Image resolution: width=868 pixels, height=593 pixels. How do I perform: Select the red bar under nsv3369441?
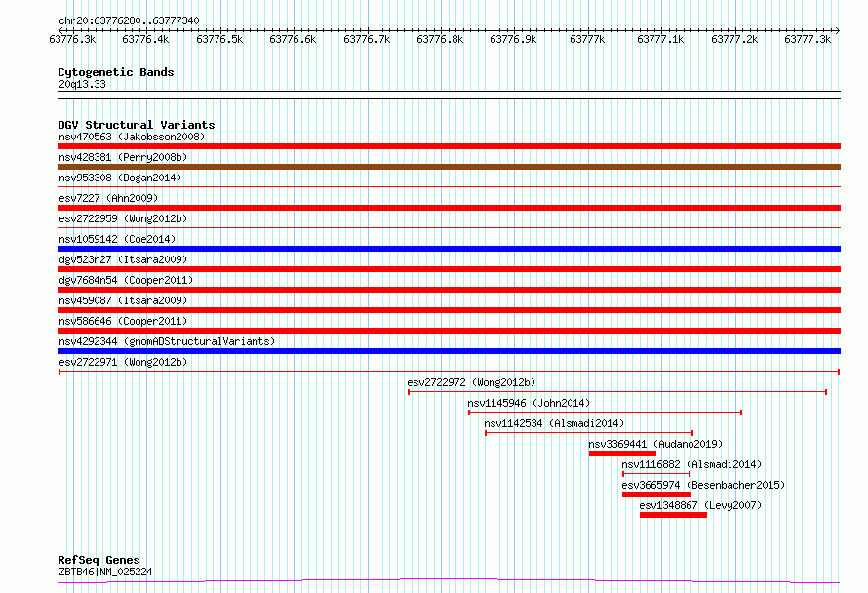click(622, 454)
